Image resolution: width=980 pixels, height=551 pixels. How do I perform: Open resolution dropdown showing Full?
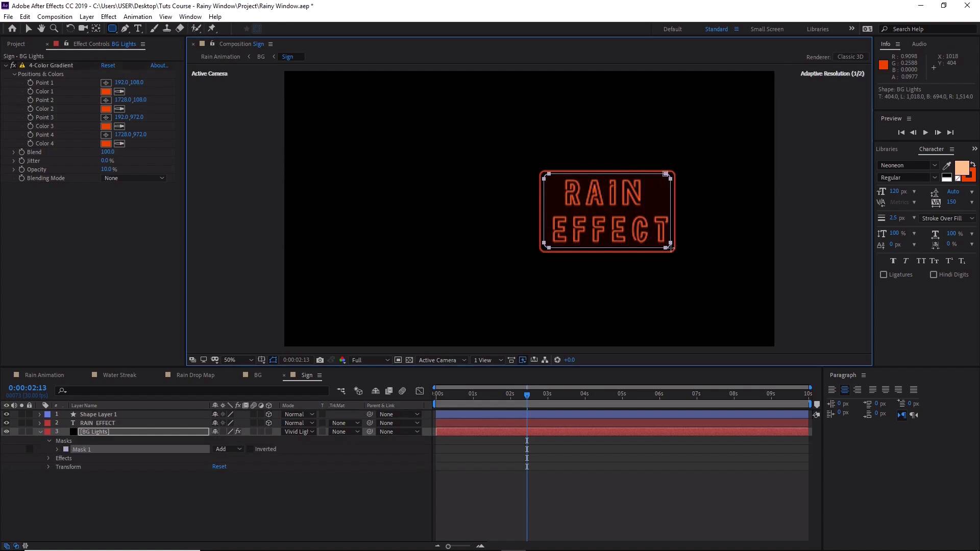(371, 360)
